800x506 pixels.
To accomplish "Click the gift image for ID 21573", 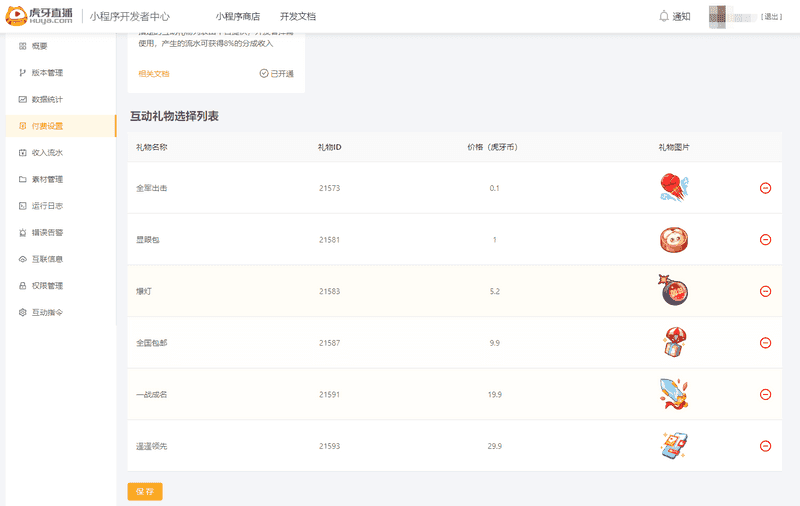I will click(x=674, y=187).
